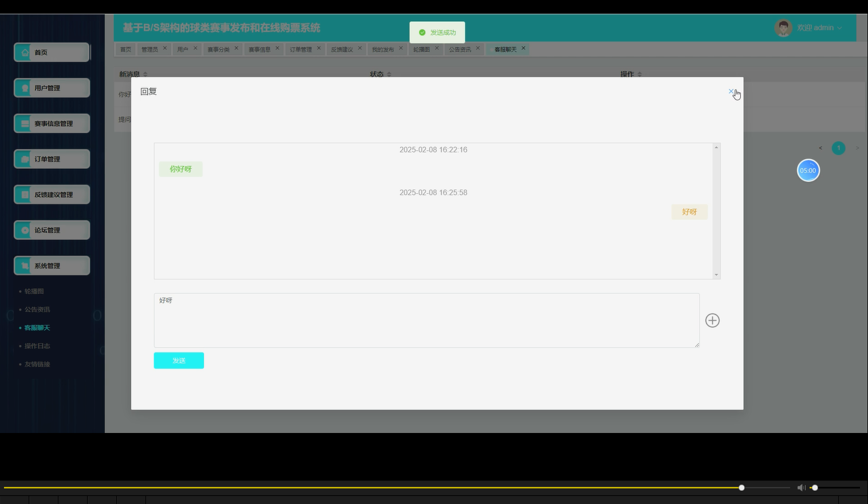Open 轮播图 submenu item in sidebar
Viewport: 868px width, 504px height.
pyautogui.click(x=34, y=291)
